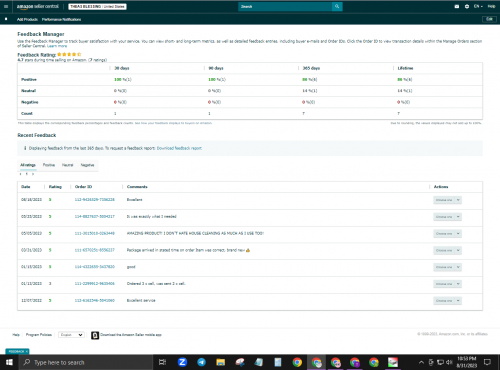Open footer Help link
Screen dimensions: 500x370
coord(16,335)
